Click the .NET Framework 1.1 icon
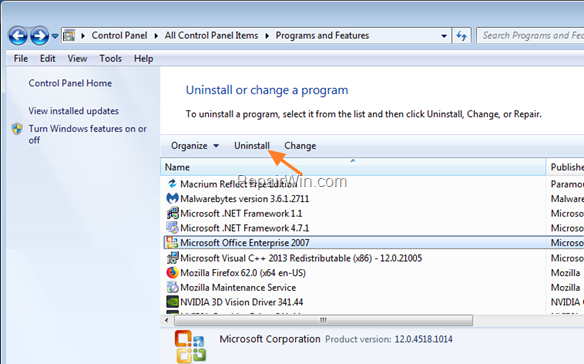 tap(172, 213)
